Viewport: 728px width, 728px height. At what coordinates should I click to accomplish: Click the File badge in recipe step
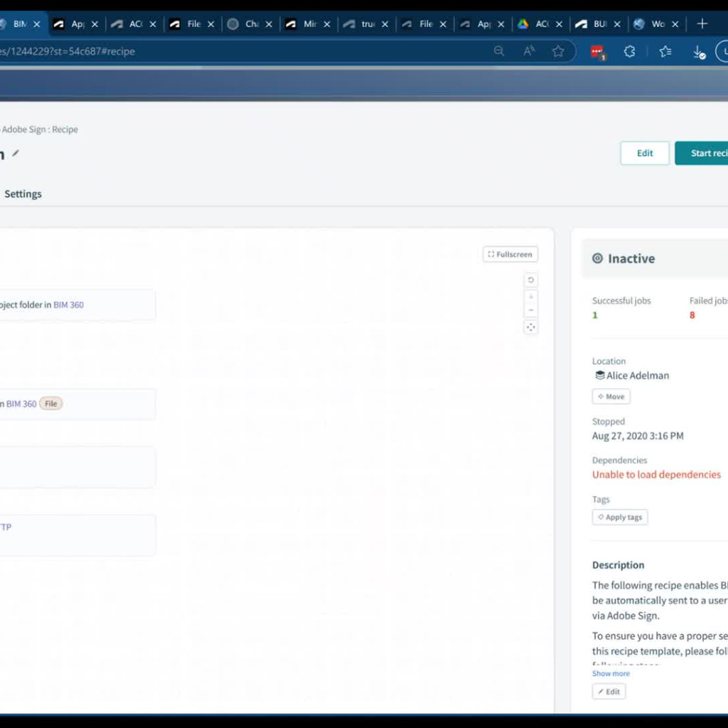(x=50, y=404)
